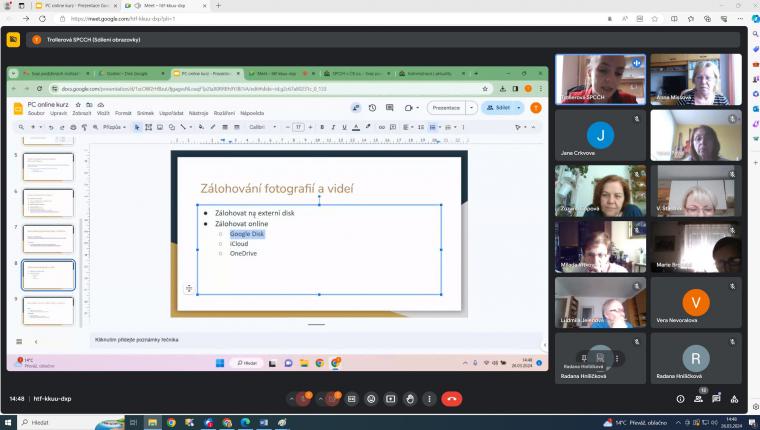The height and width of the screenshot is (430, 760).
Task: Open version history clock icon in Slides
Action: click(x=372, y=108)
